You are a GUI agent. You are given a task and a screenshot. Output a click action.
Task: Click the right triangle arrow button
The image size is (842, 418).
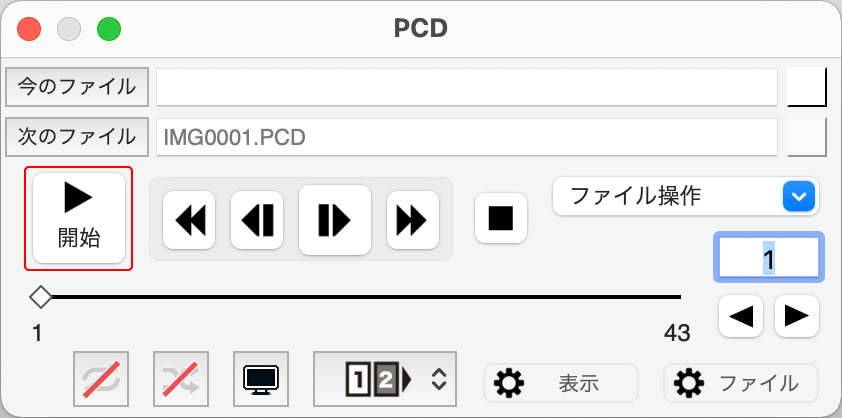pos(797,316)
